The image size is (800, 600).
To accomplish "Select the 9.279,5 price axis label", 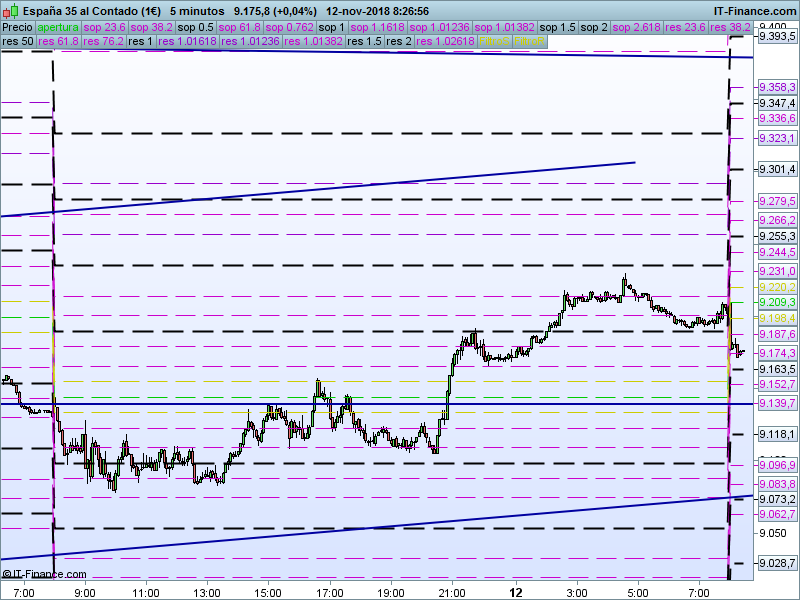I will (777, 202).
